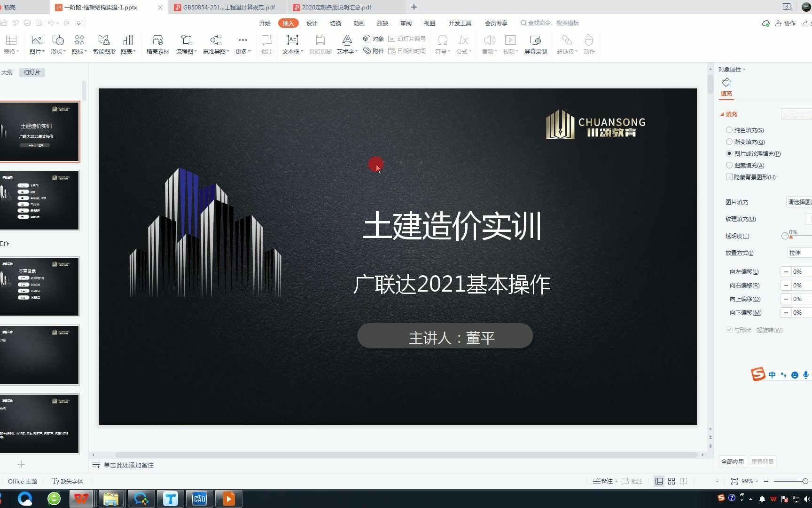Screen dimensions: 812x508
Task: Insert a 符号 symbol
Action: click(x=442, y=45)
